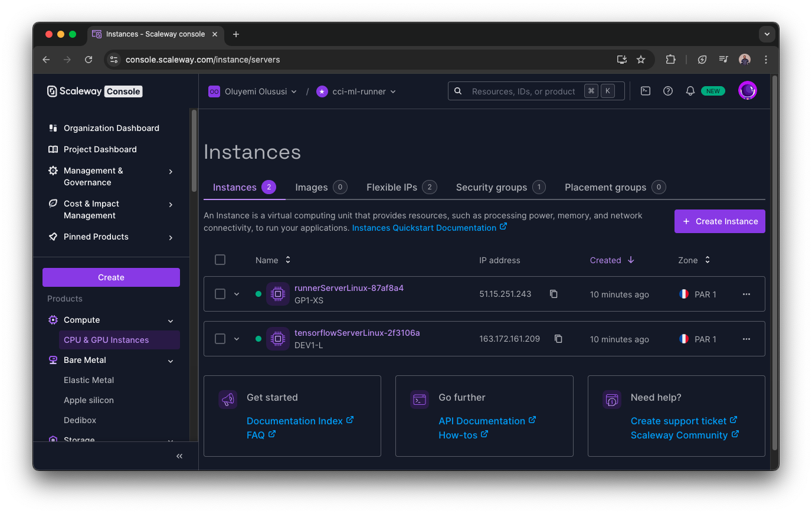
Task: Copy the IP address of runnerServerLinux-87af8a4
Action: 553,293
